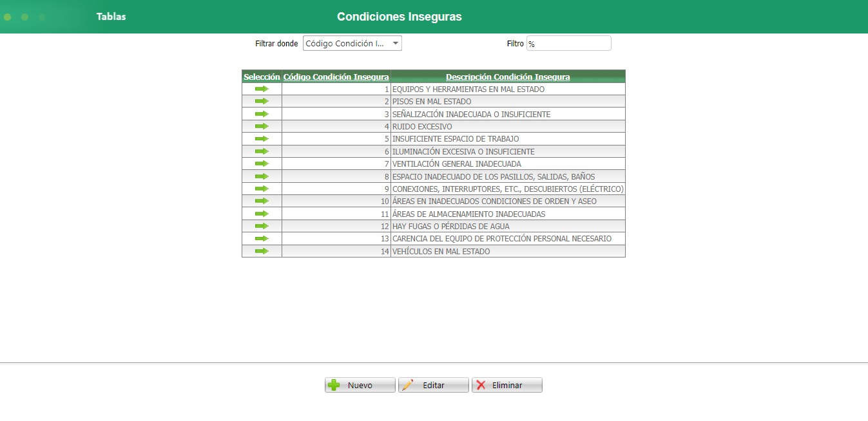868x421 pixels.
Task: Click the arrow for CONEXIONES, INTERRUPTORES descubiertos
Action: 261,189
